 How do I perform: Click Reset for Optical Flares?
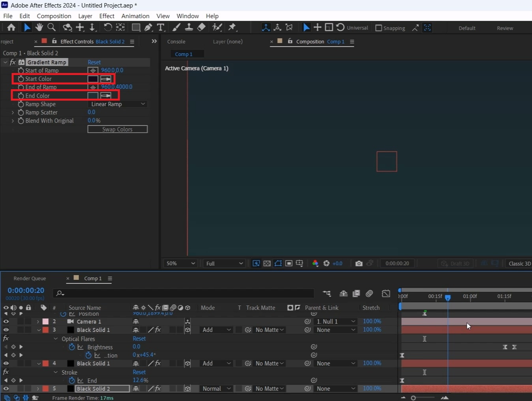139,339
